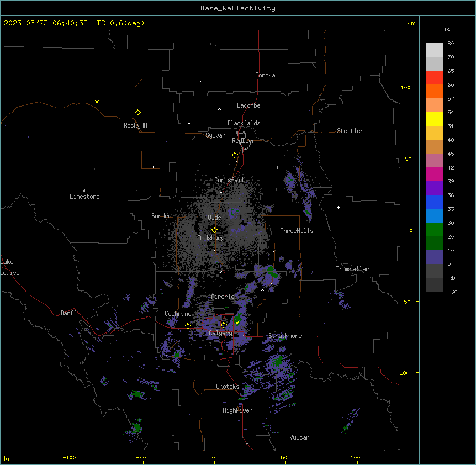Click the green echo core south of Strathmore
Image resolution: width=476 pixels, height=465 pixels.
(x=277, y=362)
